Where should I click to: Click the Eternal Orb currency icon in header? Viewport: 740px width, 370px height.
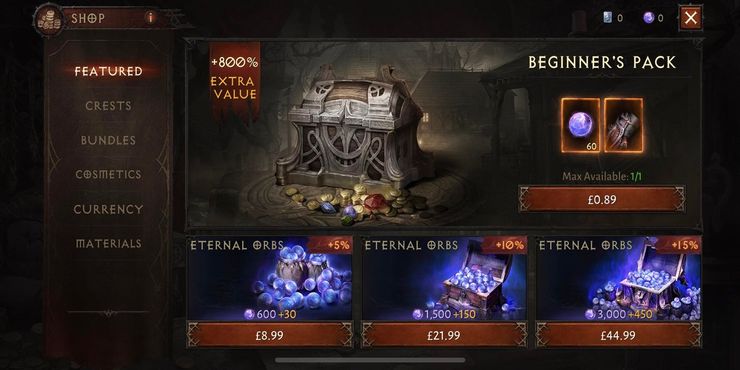coord(648,18)
